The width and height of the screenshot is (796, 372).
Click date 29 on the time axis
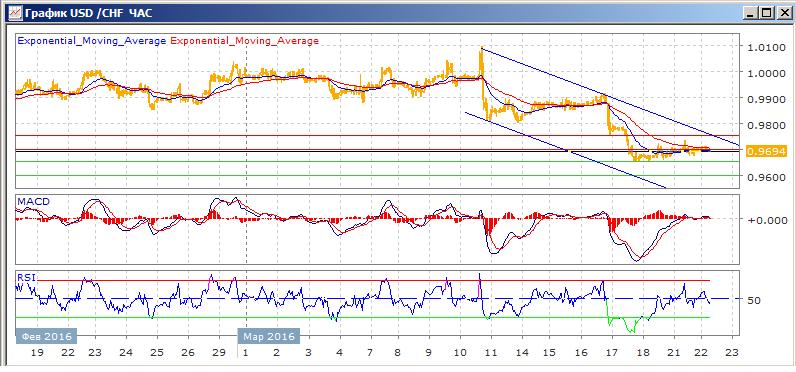tap(219, 353)
